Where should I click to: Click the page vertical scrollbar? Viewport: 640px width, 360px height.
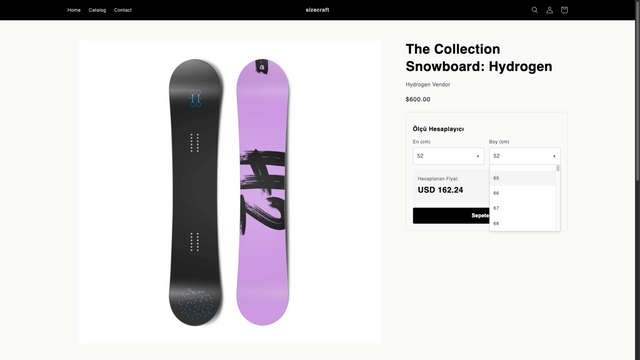pyautogui.click(x=638, y=180)
